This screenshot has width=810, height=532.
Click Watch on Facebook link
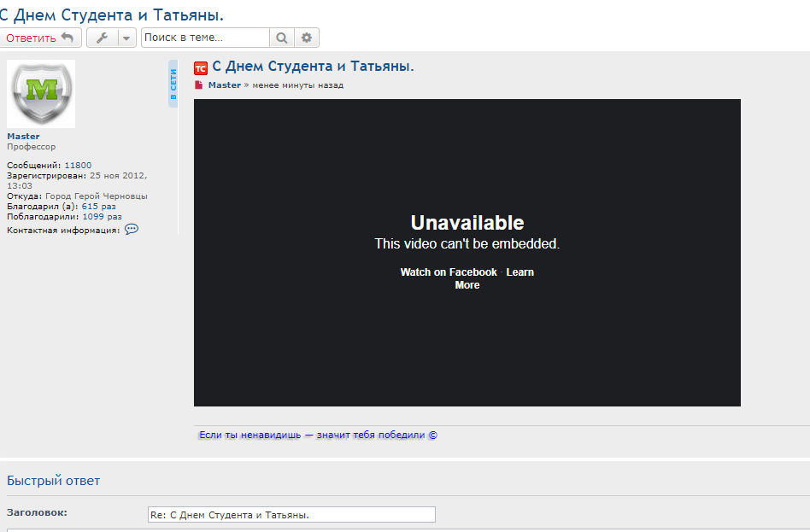click(x=448, y=272)
